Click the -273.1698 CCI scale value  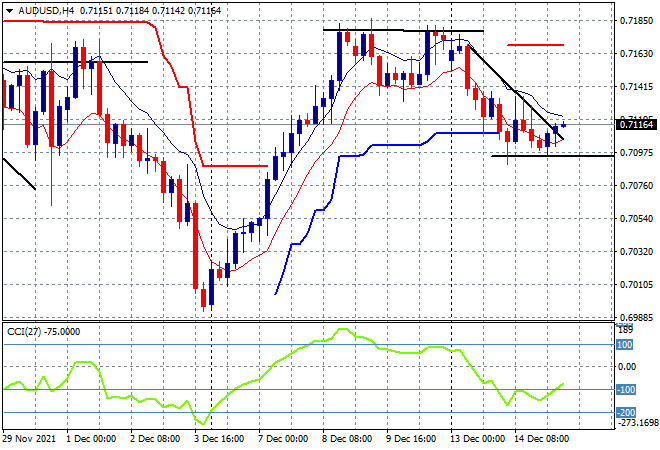click(x=639, y=422)
